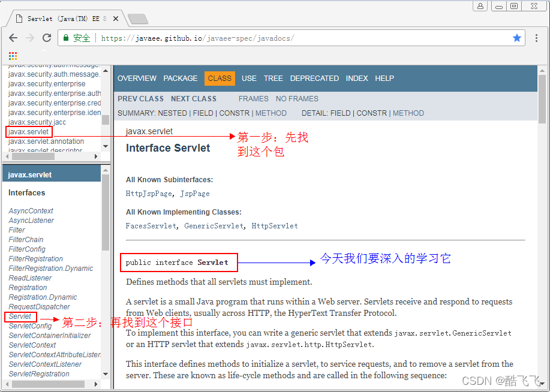Viewport: 550px width, 392px height.
Task: Switch to NO FRAMES view
Action: point(297,99)
